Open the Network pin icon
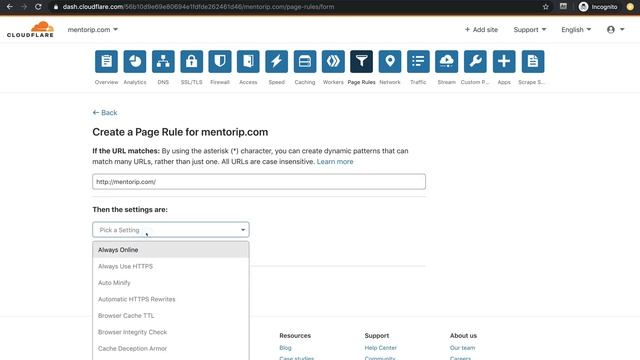 pyautogui.click(x=390, y=62)
